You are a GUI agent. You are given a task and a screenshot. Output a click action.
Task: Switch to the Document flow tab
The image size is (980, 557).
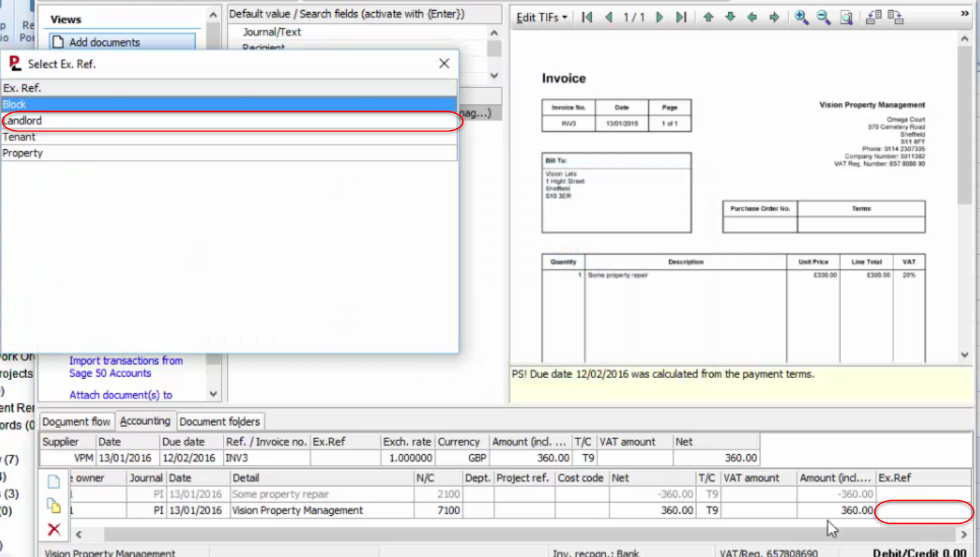77,421
